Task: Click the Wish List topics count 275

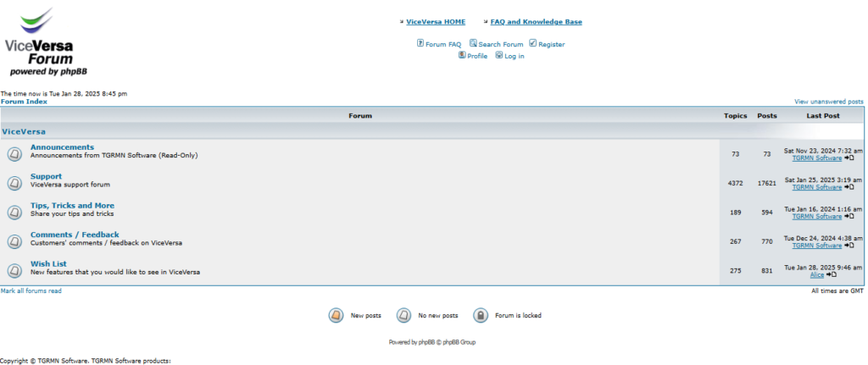Action: (735, 270)
